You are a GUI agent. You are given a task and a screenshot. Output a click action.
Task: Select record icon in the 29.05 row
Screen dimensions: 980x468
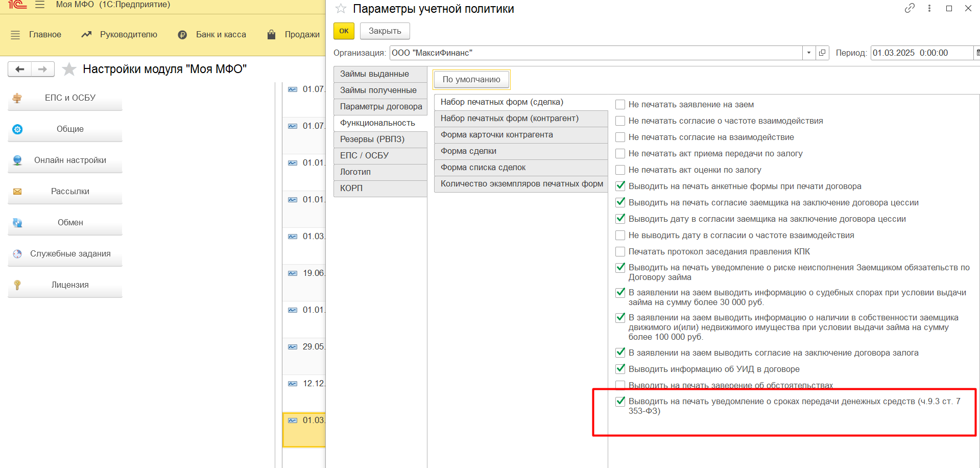coord(293,347)
